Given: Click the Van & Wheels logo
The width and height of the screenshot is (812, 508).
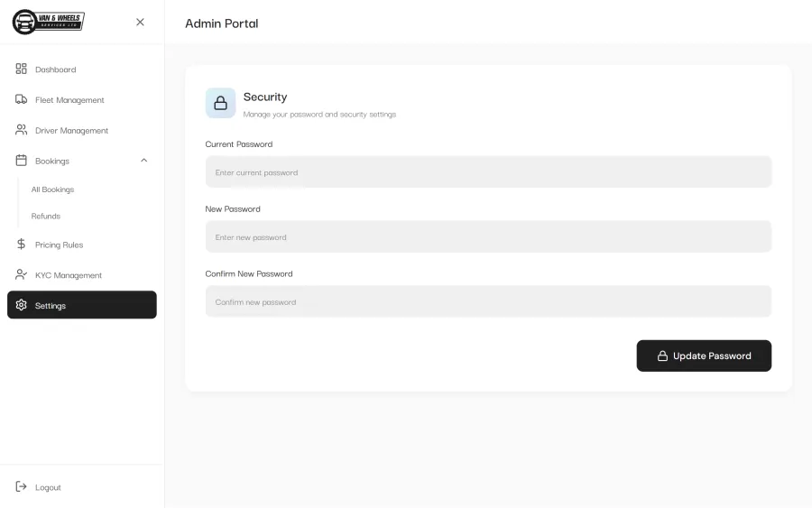Looking at the screenshot, I should point(48,22).
